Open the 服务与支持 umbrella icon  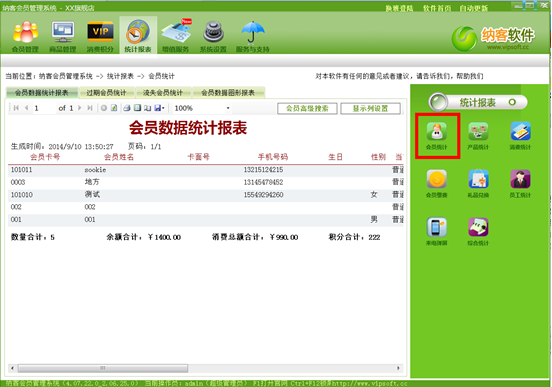[252, 36]
